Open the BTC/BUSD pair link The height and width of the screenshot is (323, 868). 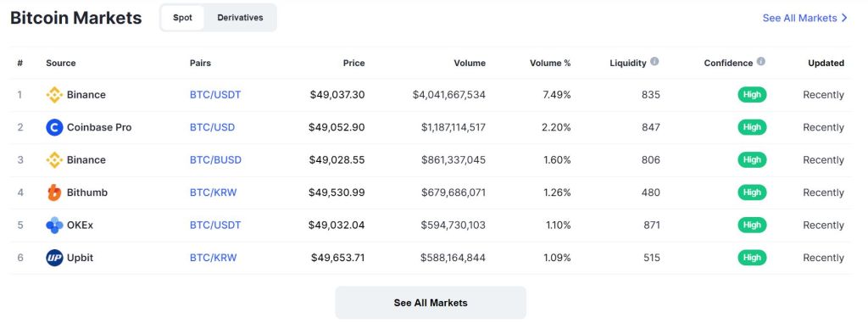coord(215,160)
